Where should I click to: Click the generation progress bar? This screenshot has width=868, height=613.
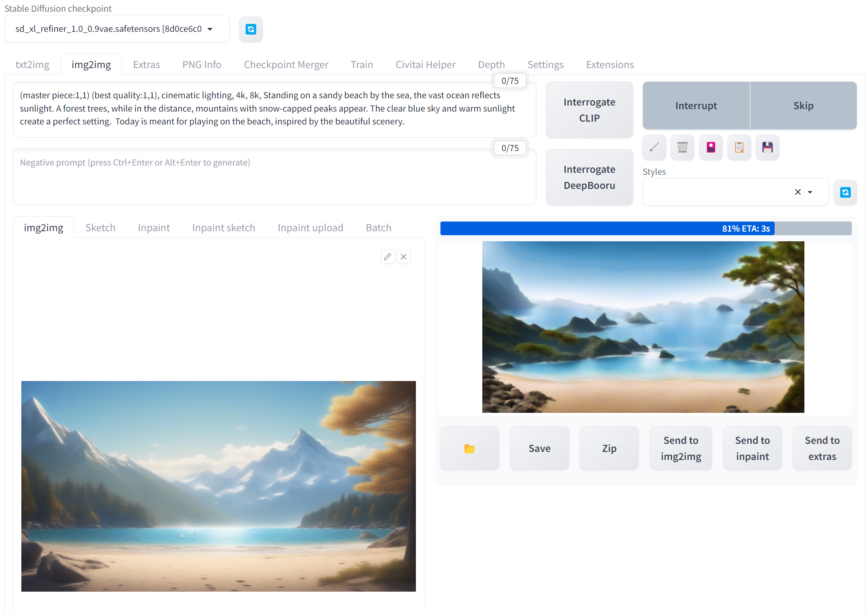point(646,228)
